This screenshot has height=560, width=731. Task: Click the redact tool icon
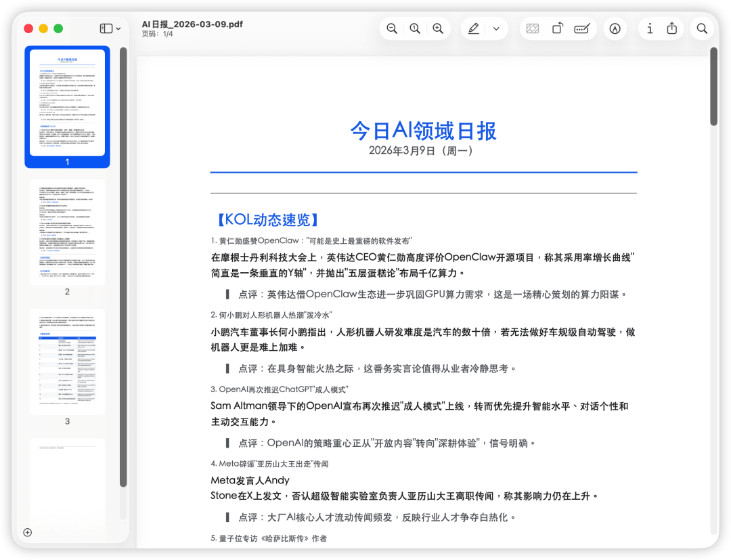click(533, 28)
